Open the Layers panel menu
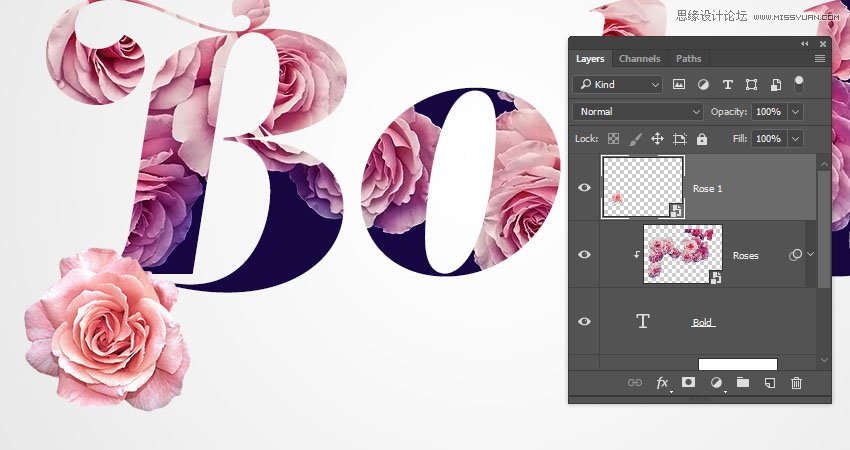This screenshot has width=850, height=450. [x=820, y=59]
